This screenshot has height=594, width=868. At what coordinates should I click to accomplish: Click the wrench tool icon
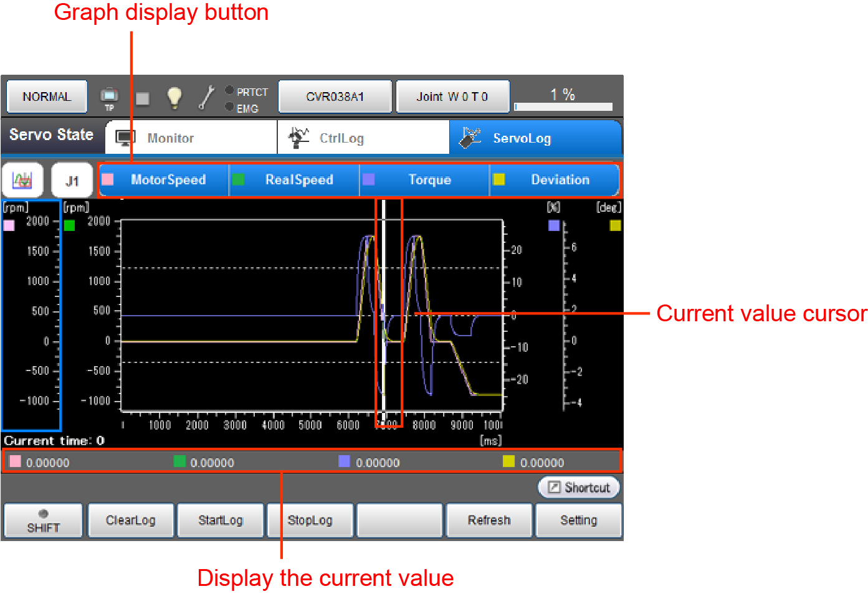click(x=206, y=98)
